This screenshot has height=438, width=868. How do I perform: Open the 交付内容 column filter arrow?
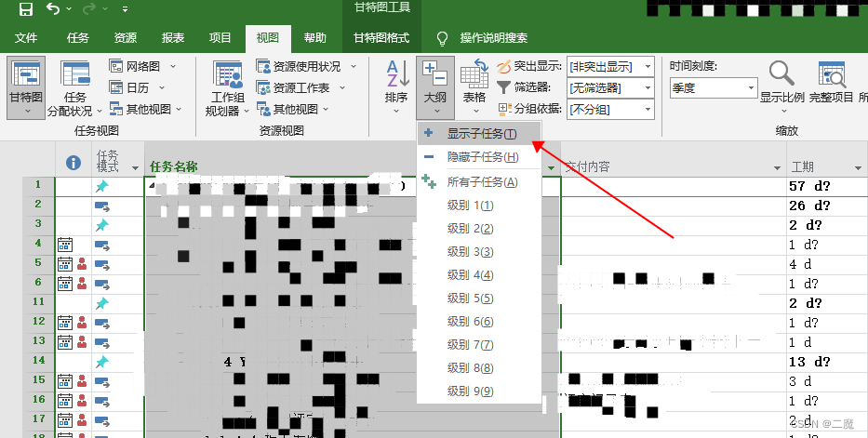click(x=777, y=167)
